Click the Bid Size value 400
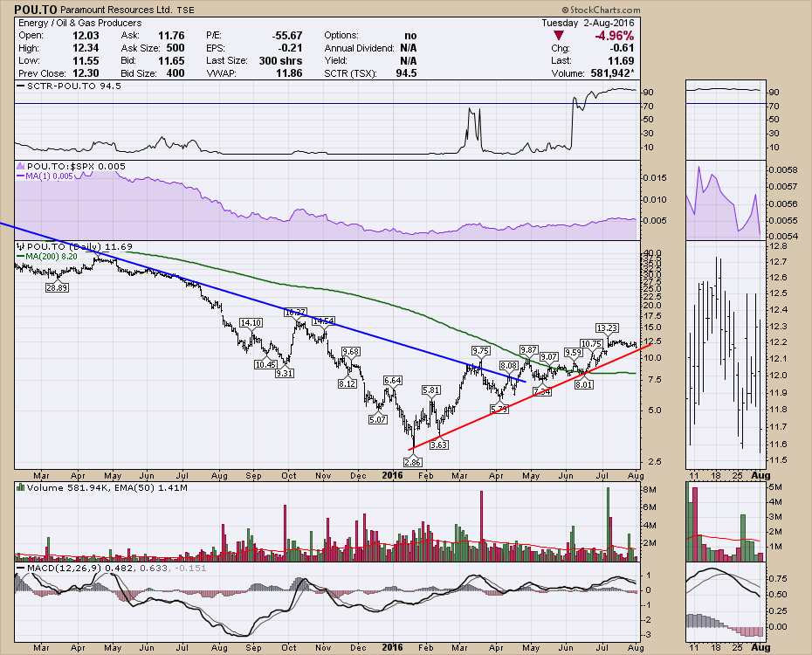The width and height of the screenshot is (812, 655). (x=175, y=73)
